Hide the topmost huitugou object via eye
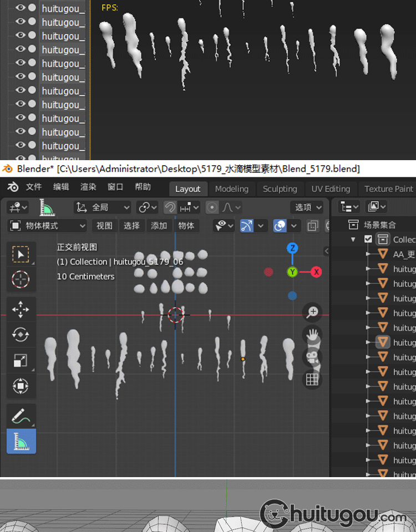Image resolution: width=416 pixels, height=532 pixels. pos(21,8)
